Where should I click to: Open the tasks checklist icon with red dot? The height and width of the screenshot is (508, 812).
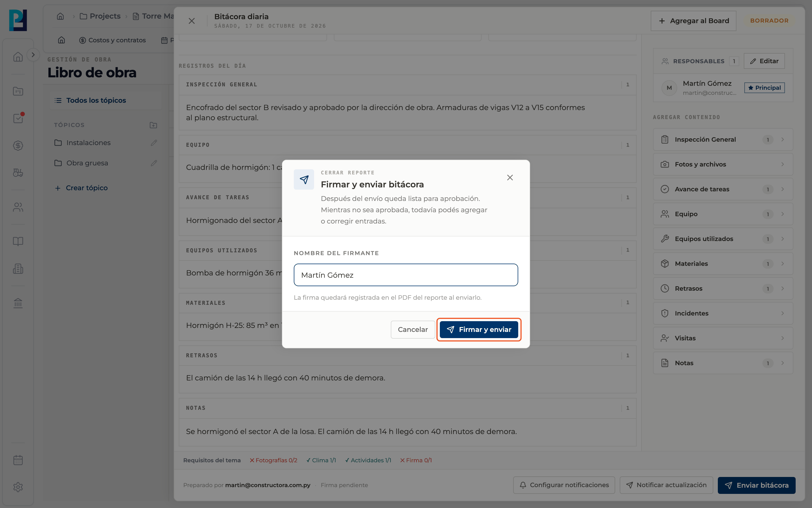pyautogui.click(x=18, y=118)
